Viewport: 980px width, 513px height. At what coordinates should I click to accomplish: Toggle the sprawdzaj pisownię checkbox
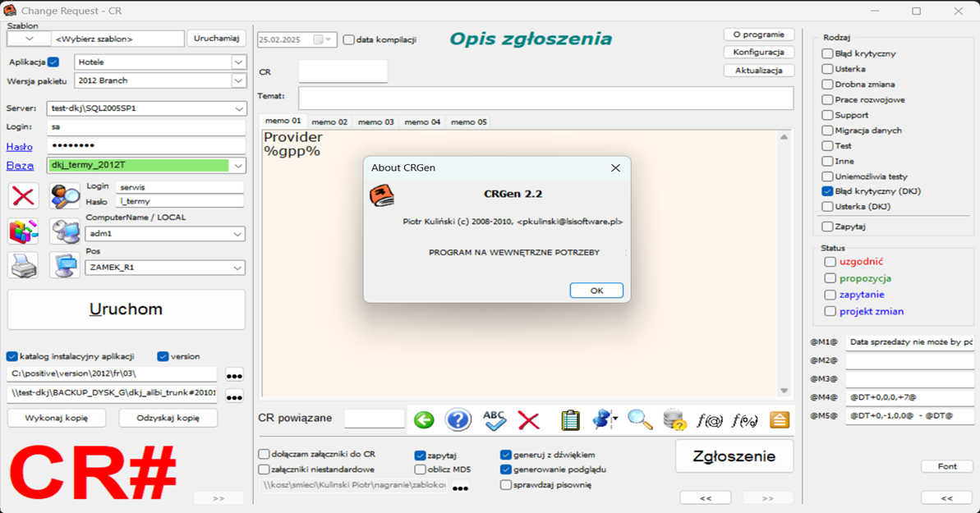[507, 485]
